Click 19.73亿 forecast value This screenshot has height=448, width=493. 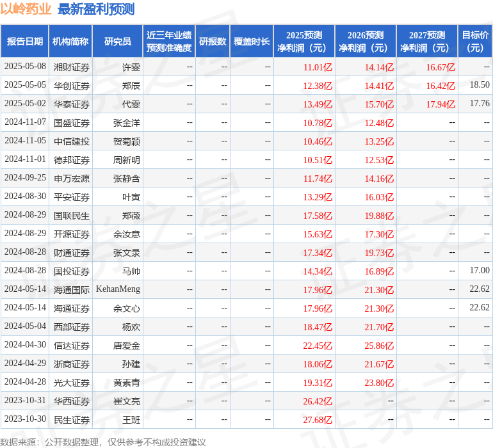[379, 252]
